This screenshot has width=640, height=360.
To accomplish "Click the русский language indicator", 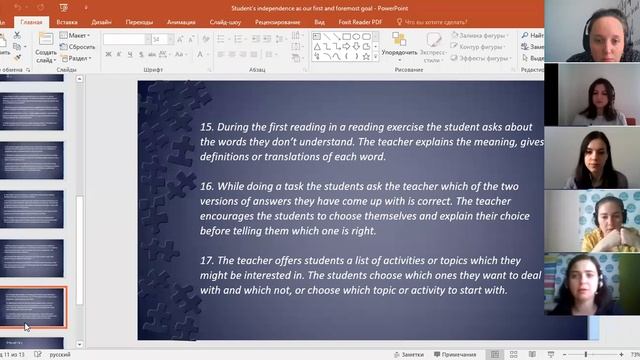I will (x=60, y=354).
